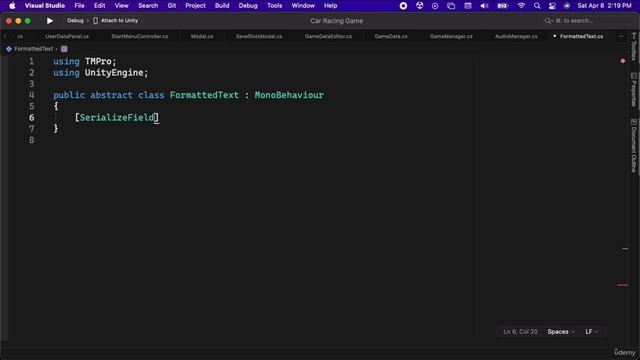Screen dimensions: 640x360
Task: Open the Debug configuration selector
Action: tap(75, 20)
